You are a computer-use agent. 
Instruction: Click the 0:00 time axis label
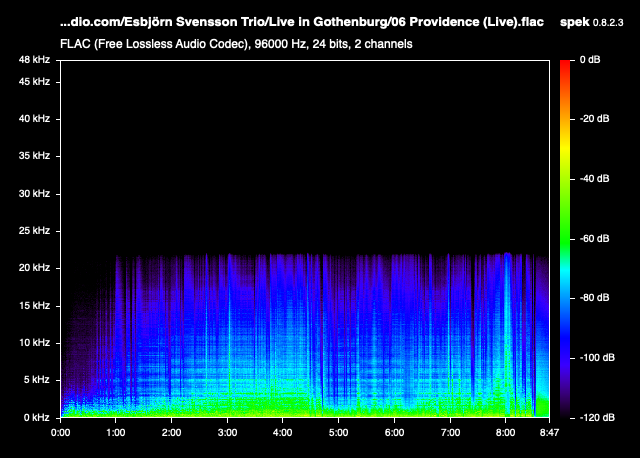point(60,433)
